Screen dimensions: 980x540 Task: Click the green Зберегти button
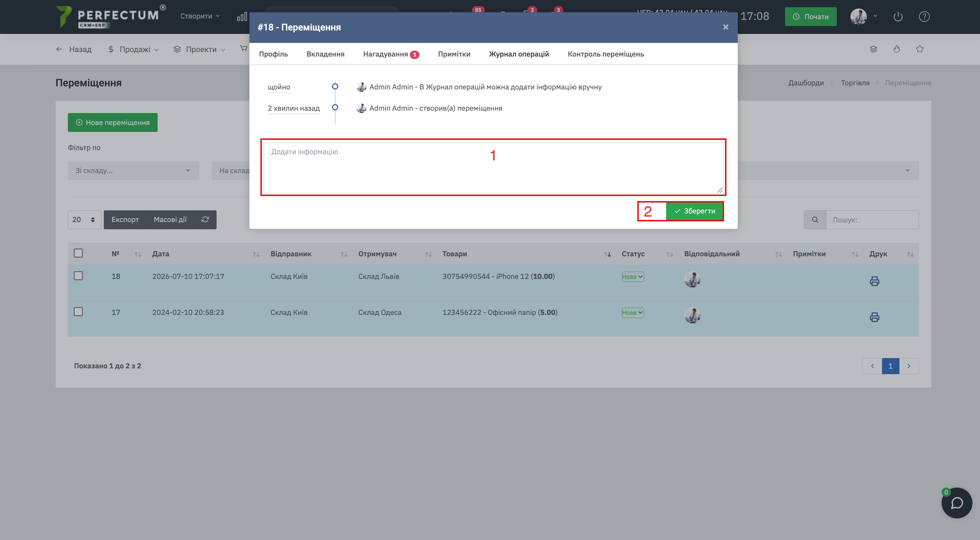[694, 211]
